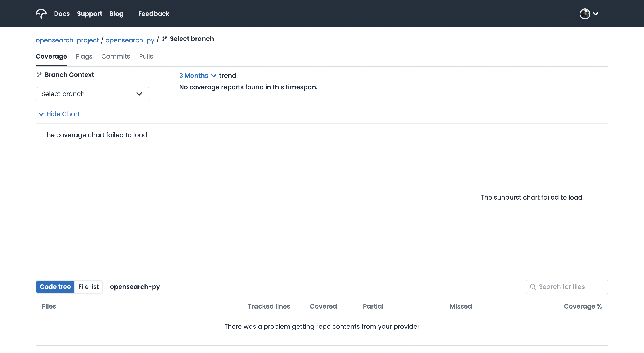Image resolution: width=644 pixels, height=353 pixels.
Task: Open the 3 Months timespan selector
Action: [194, 76]
